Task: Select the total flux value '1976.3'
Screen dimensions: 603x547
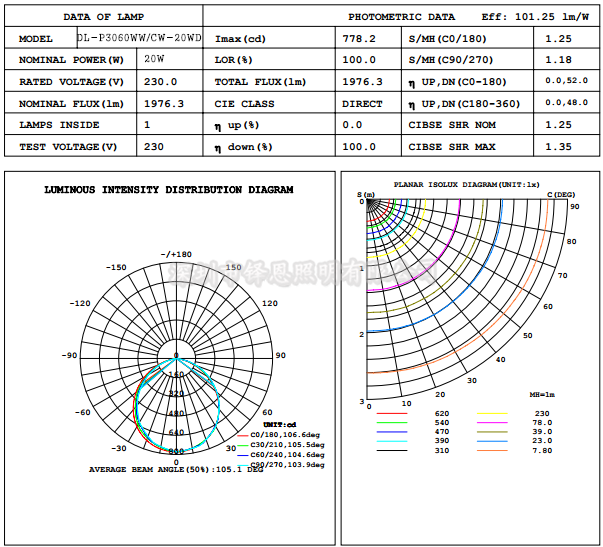Action: pyautogui.click(x=362, y=82)
